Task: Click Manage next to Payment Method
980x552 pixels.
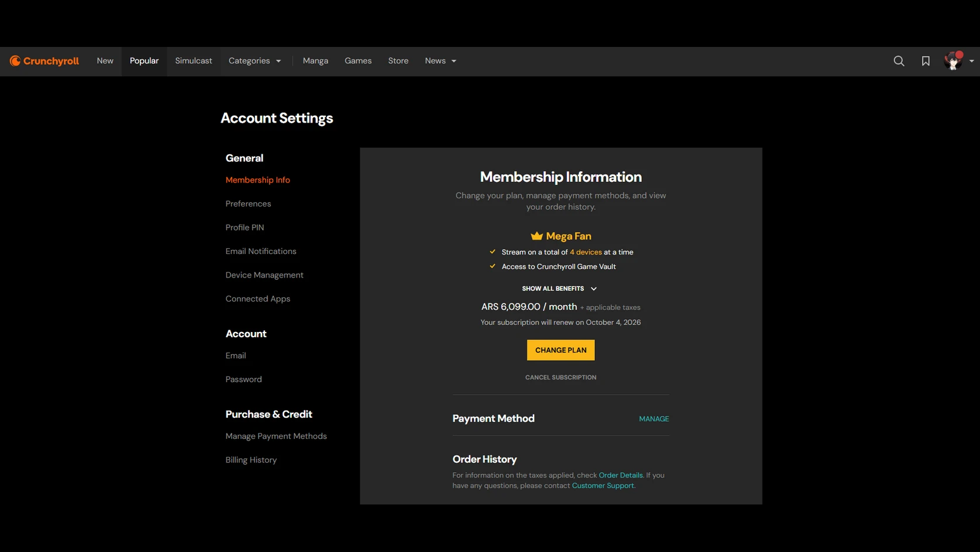Action: tap(654, 419)
